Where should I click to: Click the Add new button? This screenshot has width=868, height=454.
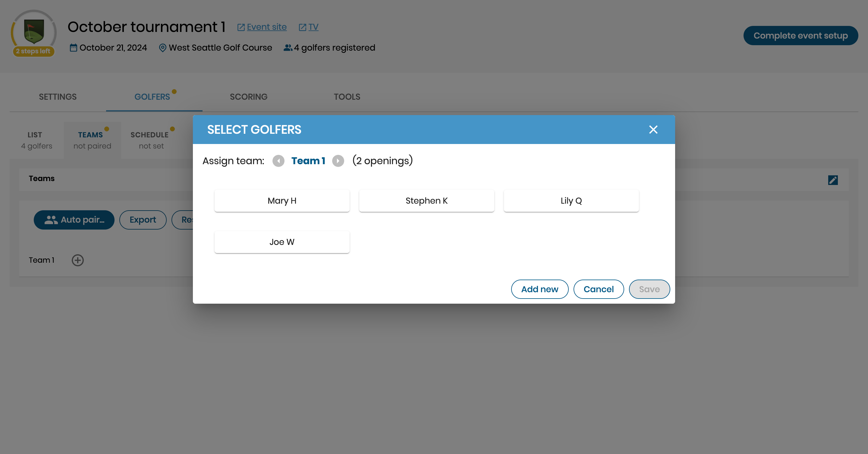point(539,289)
